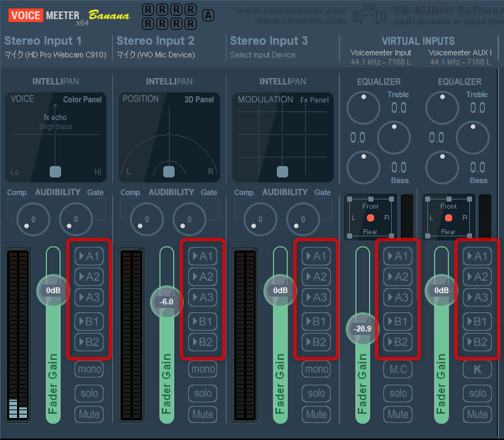Click the VOICEMEETER Banana logo
This screenshot has width=504, height=440.
69,16
